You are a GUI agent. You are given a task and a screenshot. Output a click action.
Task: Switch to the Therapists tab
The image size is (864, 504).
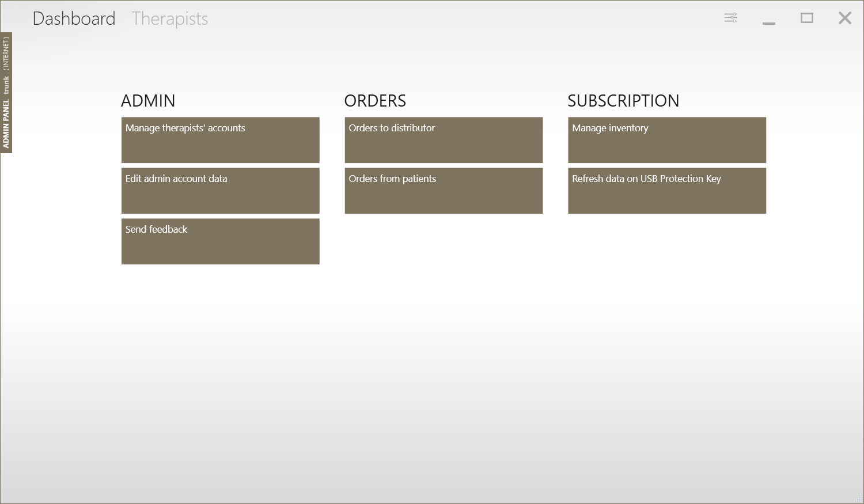coord(170,18)
